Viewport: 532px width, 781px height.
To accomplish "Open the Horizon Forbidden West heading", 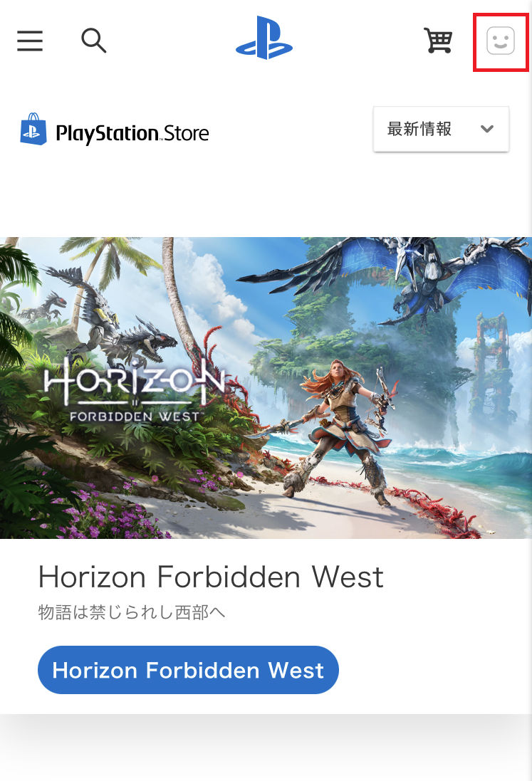I will pyautogui.click(x=212, y=577).
